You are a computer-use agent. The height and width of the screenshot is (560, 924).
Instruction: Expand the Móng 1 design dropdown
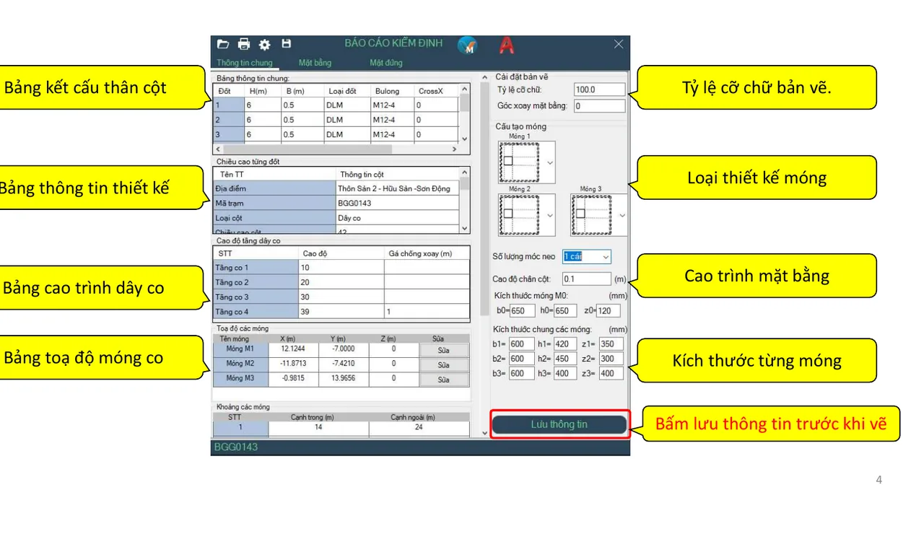550,163
